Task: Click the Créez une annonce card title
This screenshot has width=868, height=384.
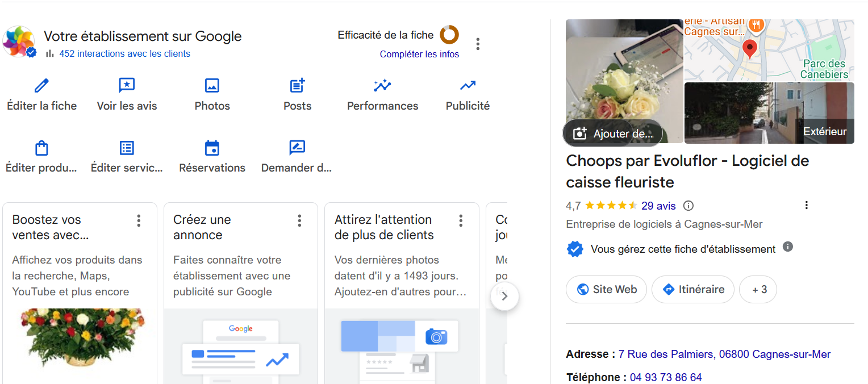Action: pos(202,227)
